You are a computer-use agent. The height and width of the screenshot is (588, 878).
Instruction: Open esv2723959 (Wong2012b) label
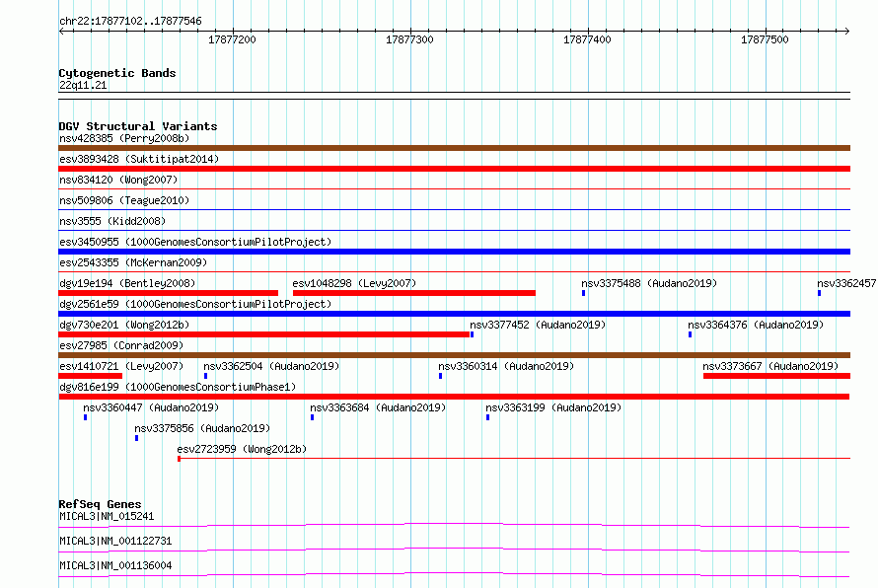(x=242, y=449)
